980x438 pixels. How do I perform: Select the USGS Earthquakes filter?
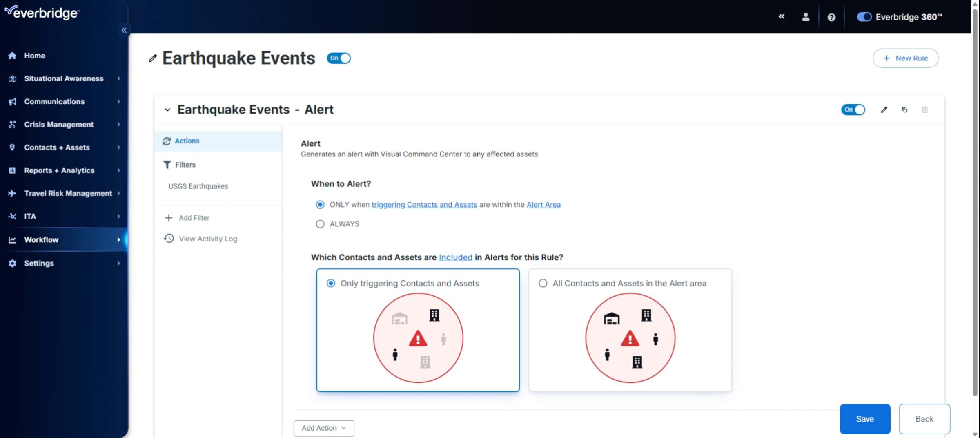pos(198,186)
